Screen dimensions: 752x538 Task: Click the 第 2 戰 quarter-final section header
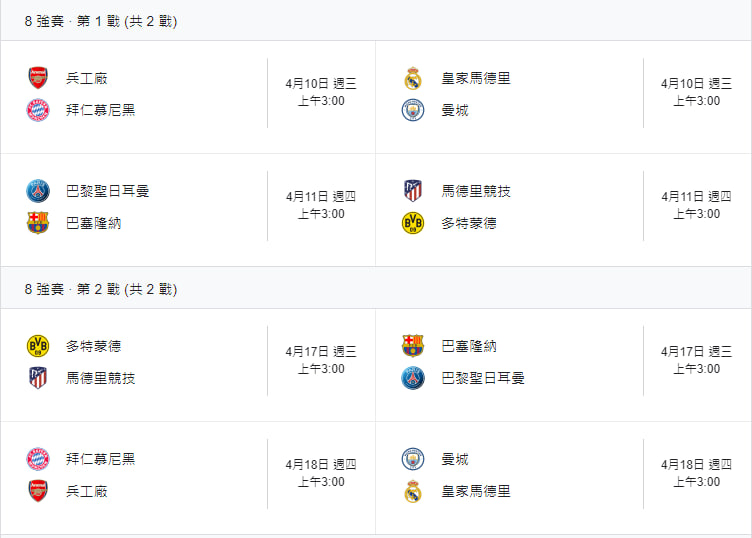[x=101, y=289]
